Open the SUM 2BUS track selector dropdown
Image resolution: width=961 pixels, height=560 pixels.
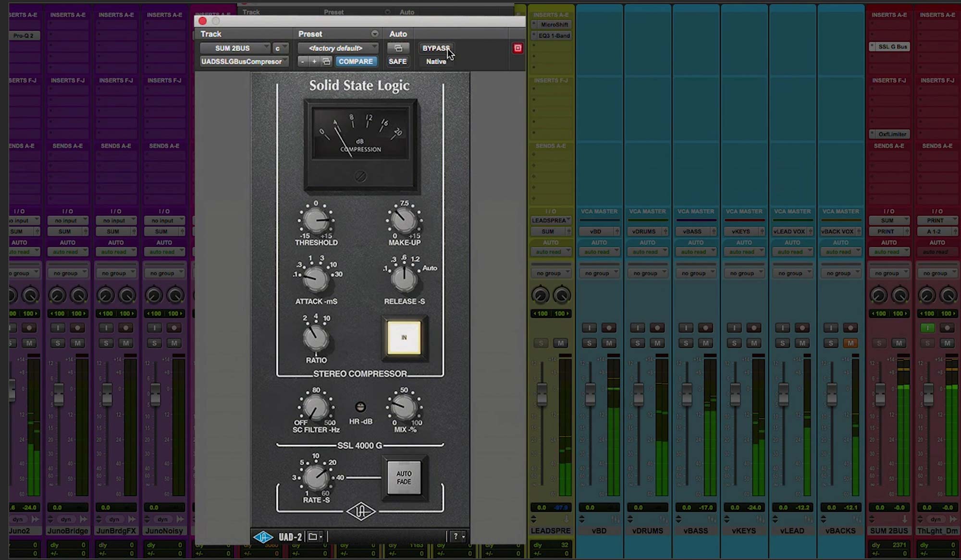tap(235, 48)
